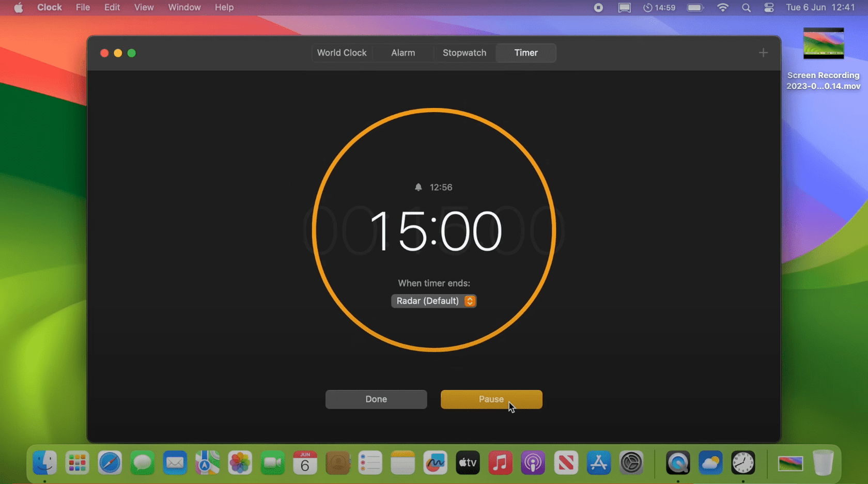Select the Alarm tab
Viewport: 868px width, 484px height.
click(x=402, y=53)
